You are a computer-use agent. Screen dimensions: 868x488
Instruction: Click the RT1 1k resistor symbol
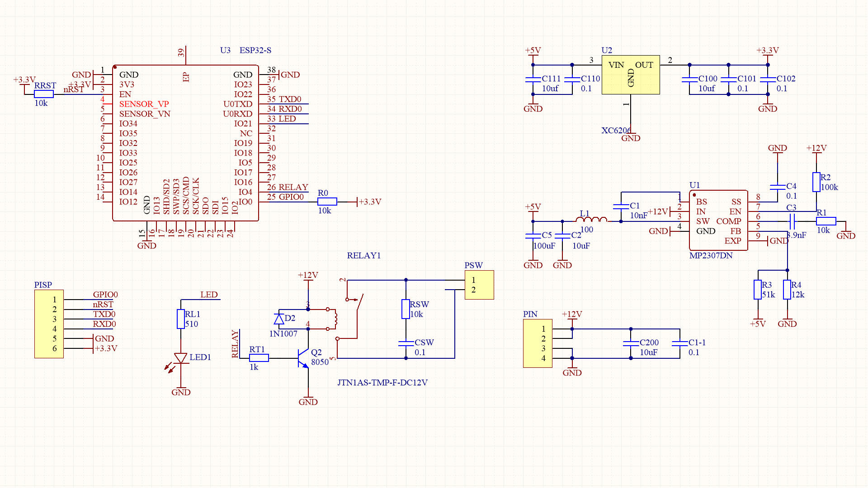pos(259,358)
